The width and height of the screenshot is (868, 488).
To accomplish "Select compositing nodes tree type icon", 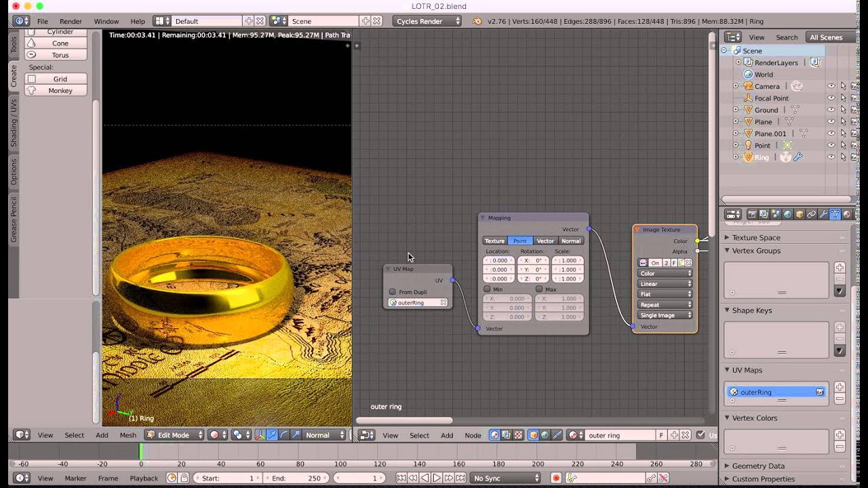I will [x=506, y=435].
